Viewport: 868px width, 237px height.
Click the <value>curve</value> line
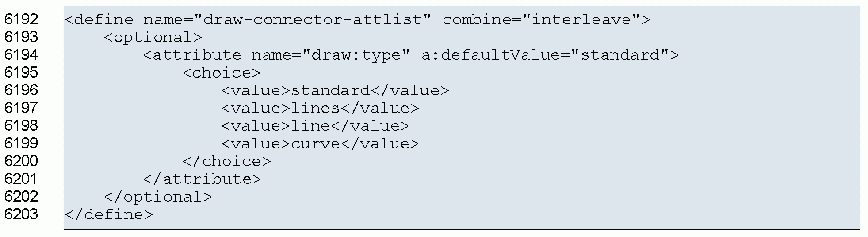(320, 144)
